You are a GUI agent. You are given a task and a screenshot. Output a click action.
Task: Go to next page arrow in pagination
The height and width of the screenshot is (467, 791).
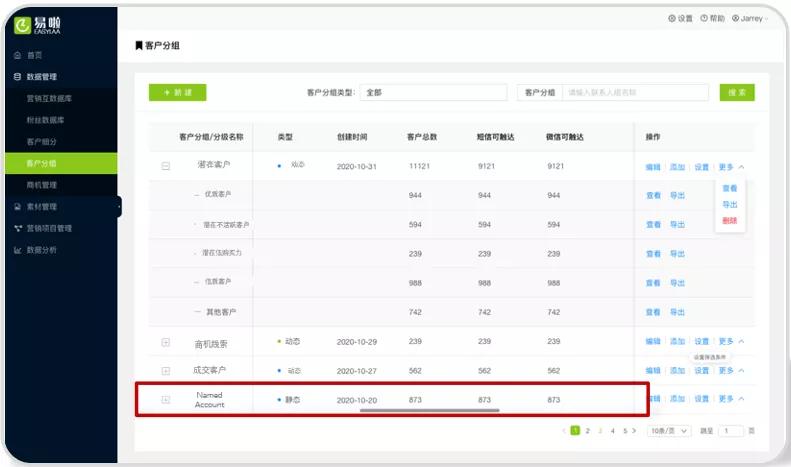[634, 431]
